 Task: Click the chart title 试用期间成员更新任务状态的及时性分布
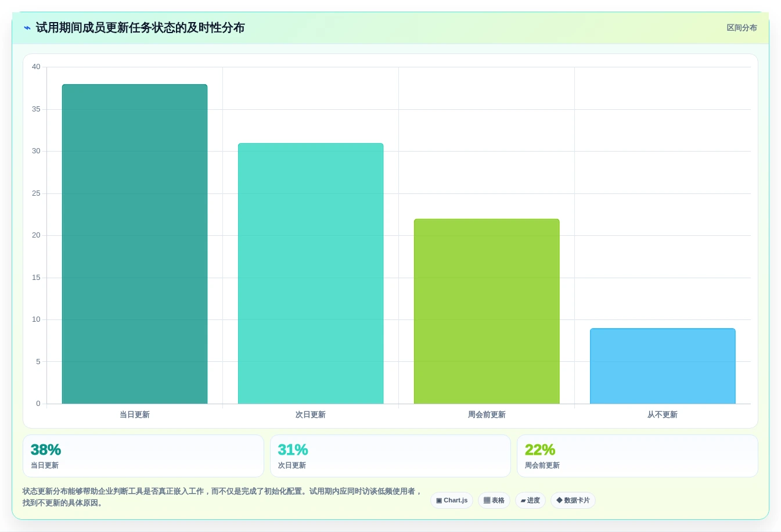click(140, 28)
